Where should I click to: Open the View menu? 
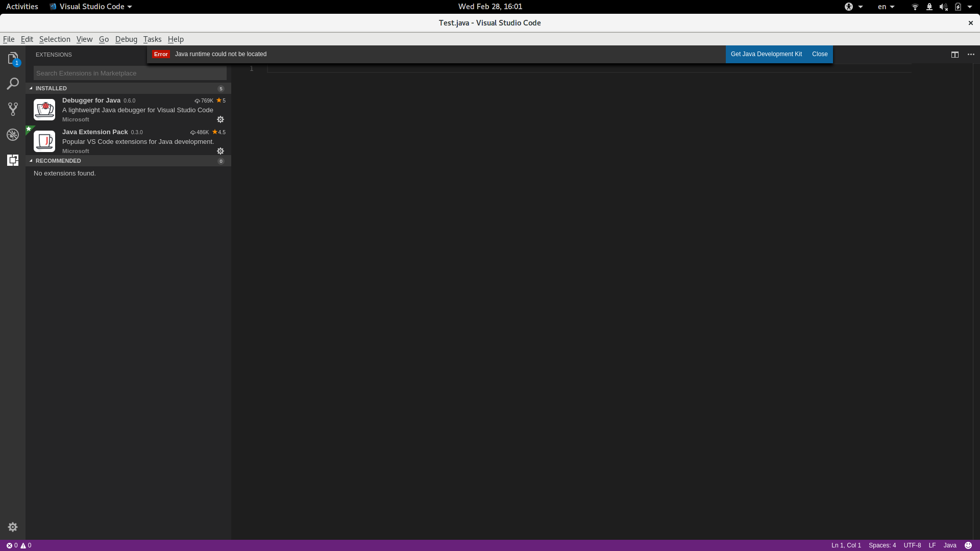(x=84, y=39)
